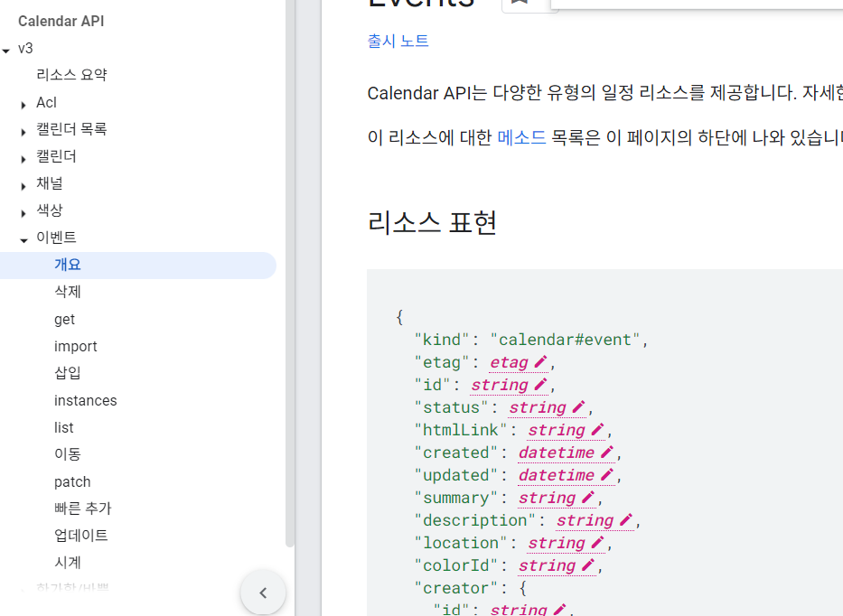Open the patch method page

tap(72, 481)
